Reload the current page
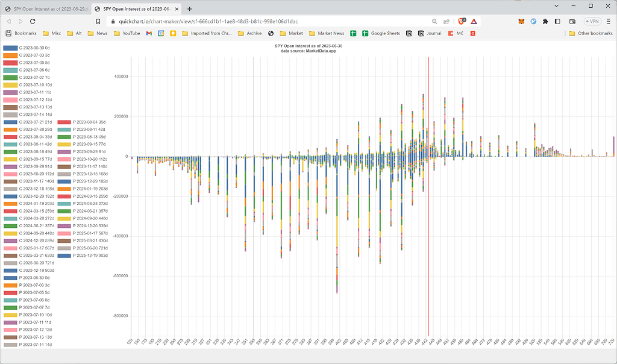 click(33, 20)
